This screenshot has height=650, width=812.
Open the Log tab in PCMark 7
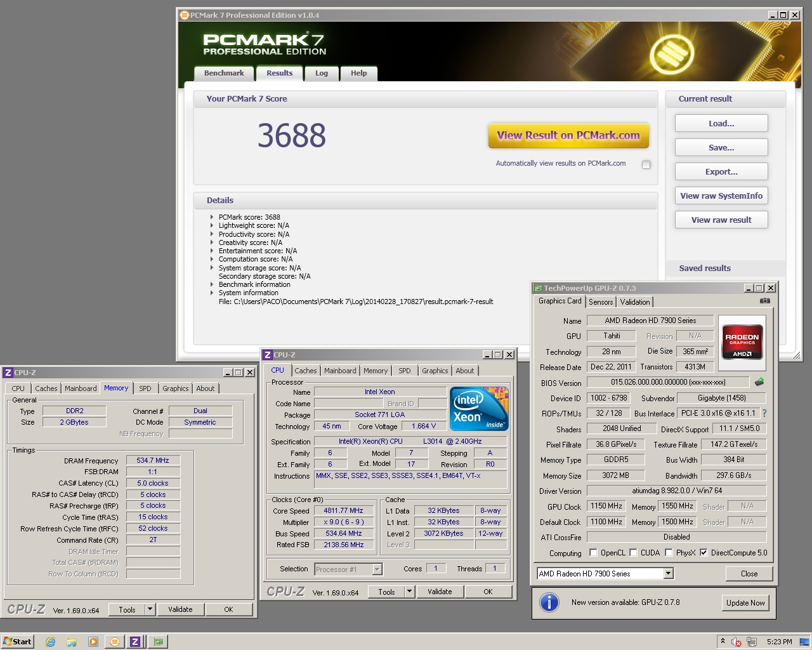[322, 74]
